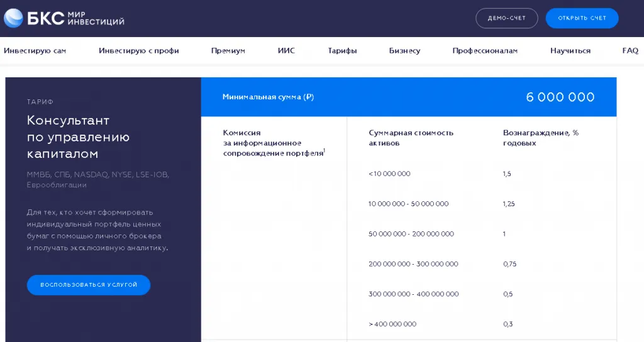This screenshot has width=644, height=342.
Task: Open the Научиться menu item
Action: (570, 51)
